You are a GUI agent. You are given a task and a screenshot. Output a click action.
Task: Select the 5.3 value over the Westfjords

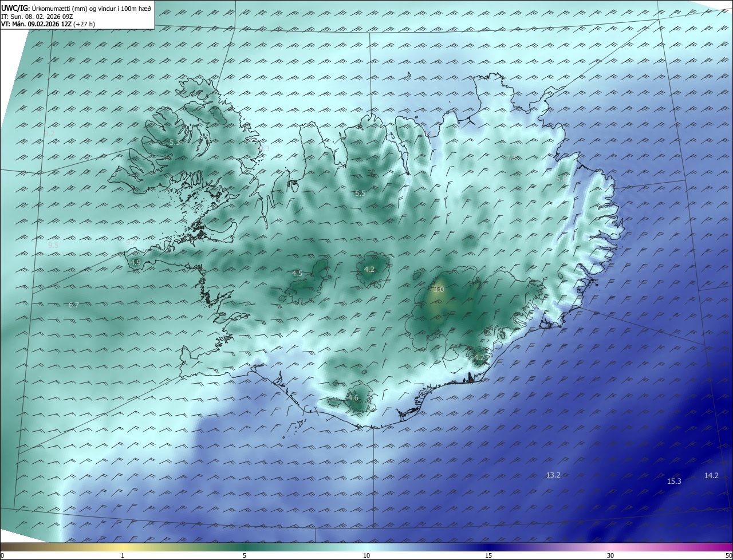coord(175,141)
